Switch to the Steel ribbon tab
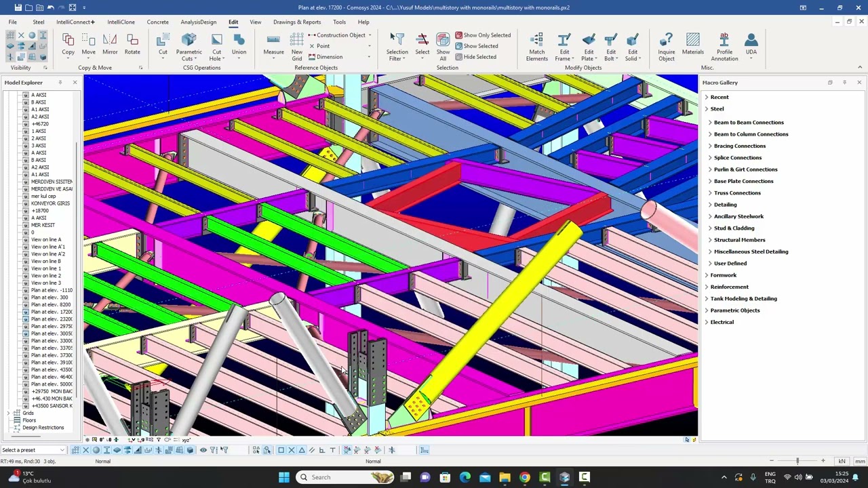Screen dimensions: 868x488 pyautogui.click(x=39, y=22)
